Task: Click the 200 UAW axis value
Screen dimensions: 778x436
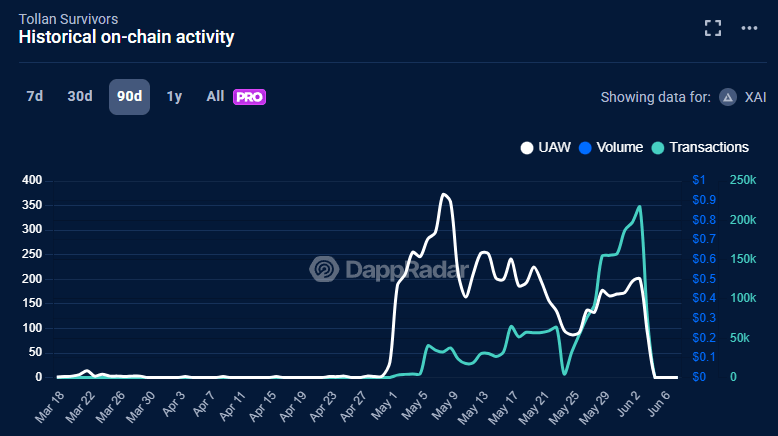Action: [x=32, y=279]
